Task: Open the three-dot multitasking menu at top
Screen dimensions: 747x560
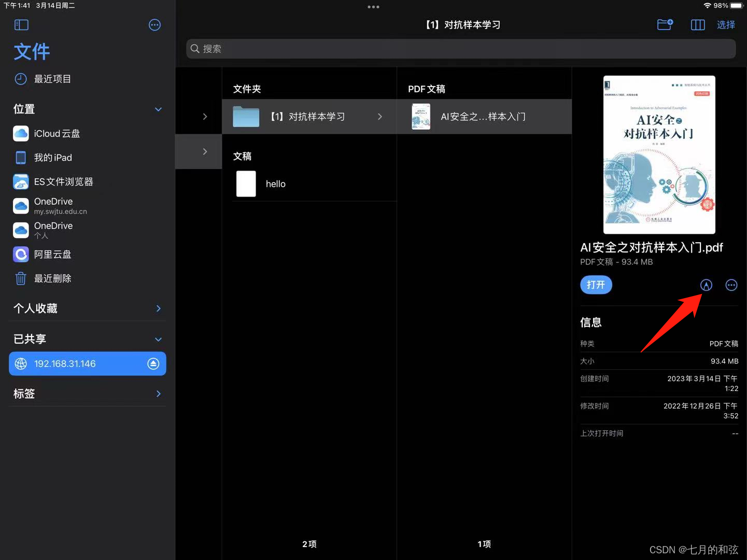Action: coord(373,7)
